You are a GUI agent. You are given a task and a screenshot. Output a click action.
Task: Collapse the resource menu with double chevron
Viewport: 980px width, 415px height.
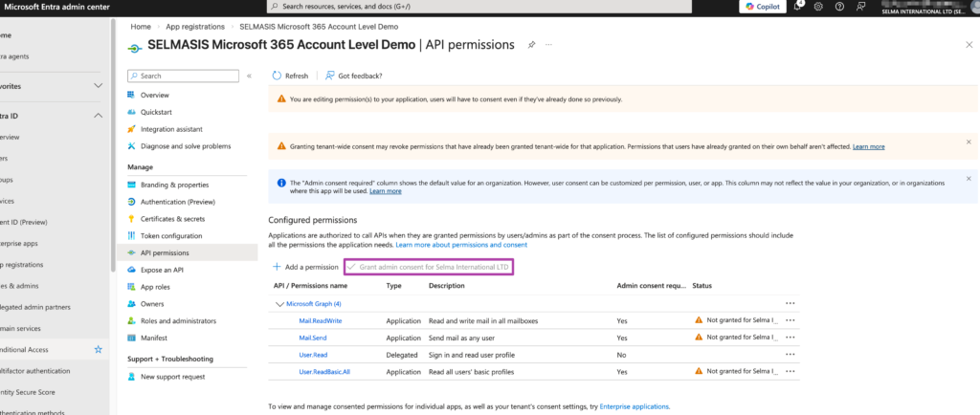(x=249, y=76)
